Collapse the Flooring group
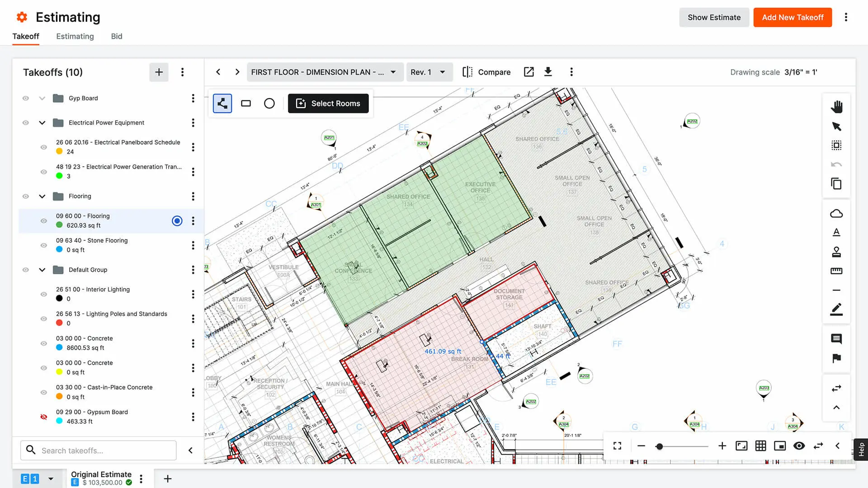 pyautogui.click(x=42, y=196)
